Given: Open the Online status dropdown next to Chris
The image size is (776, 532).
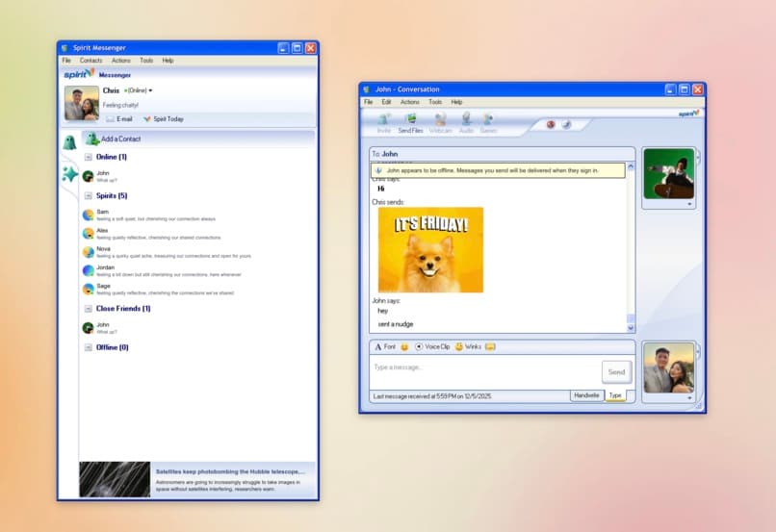Looking at the screenshot, I should 138,90.
